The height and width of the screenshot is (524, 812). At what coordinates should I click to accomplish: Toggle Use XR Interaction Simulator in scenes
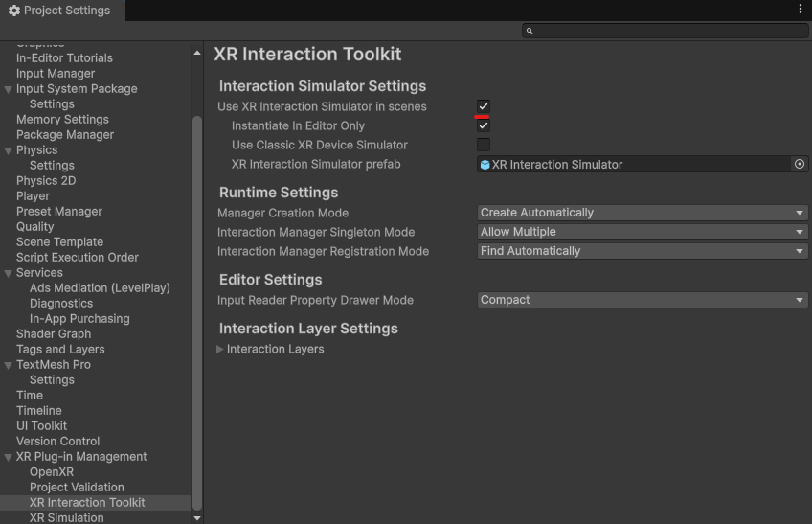pos(484,106)
